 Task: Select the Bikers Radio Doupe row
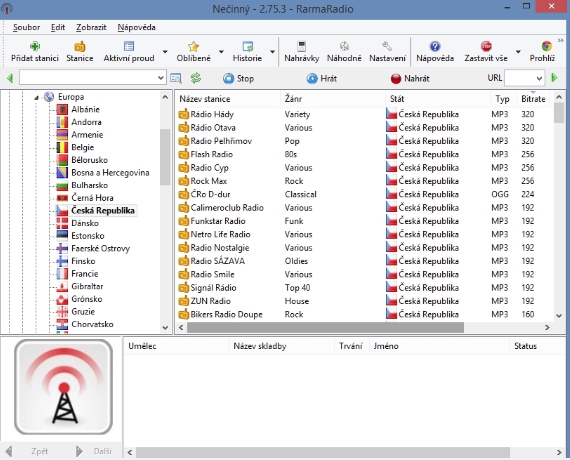(x=364, y=314)
